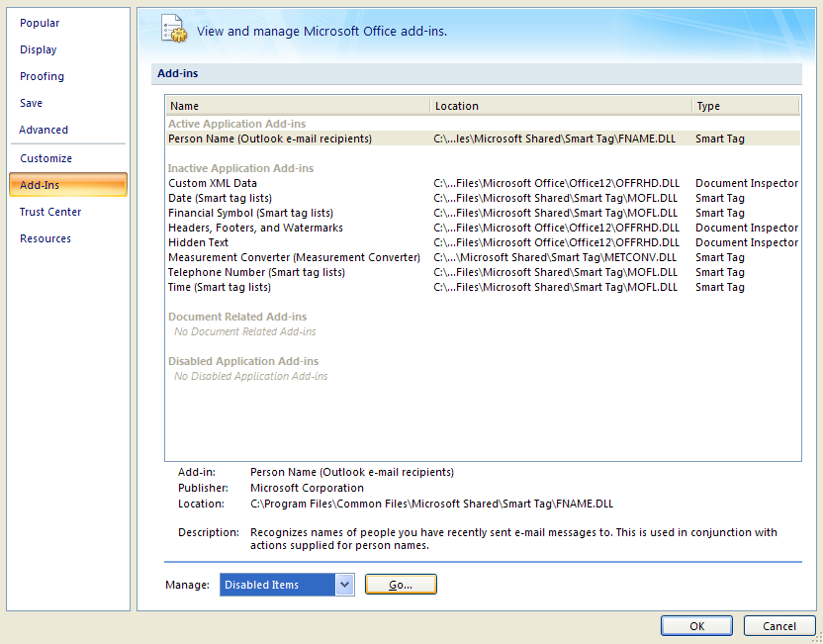The height and width of the screenshot is (644, 823).
Task: Open the Trust Center category
Action: [x=50, y=212]
